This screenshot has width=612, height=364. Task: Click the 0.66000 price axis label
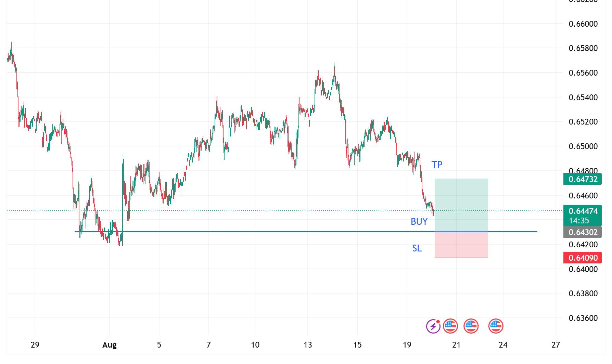coord(583,24)
